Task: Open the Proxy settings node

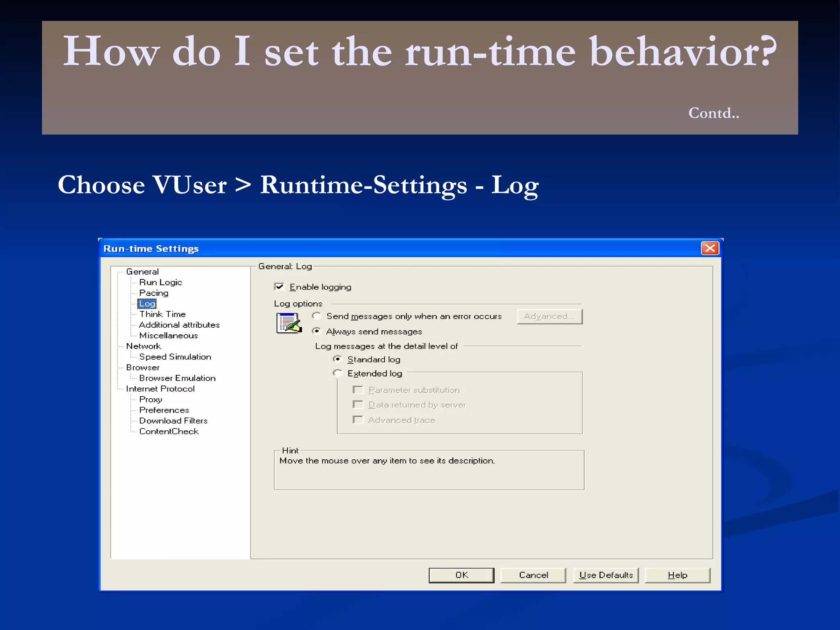Action: point(151,399)
